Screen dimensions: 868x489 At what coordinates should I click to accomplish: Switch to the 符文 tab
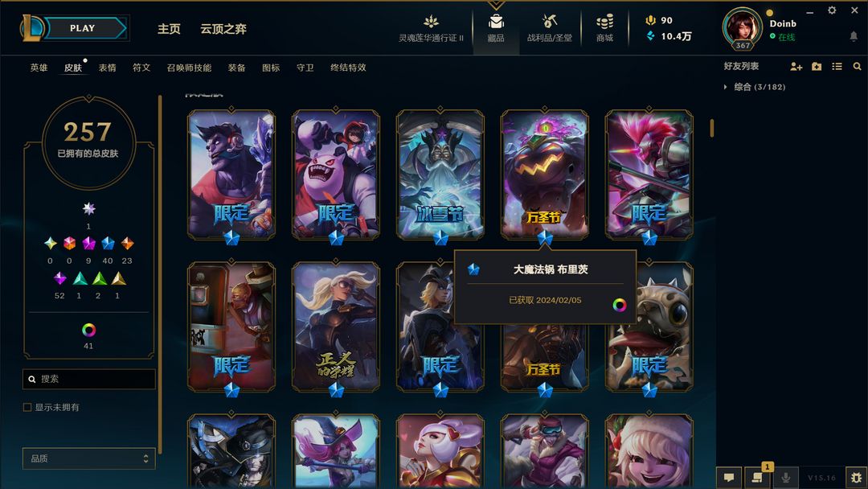tap(141, 68)
